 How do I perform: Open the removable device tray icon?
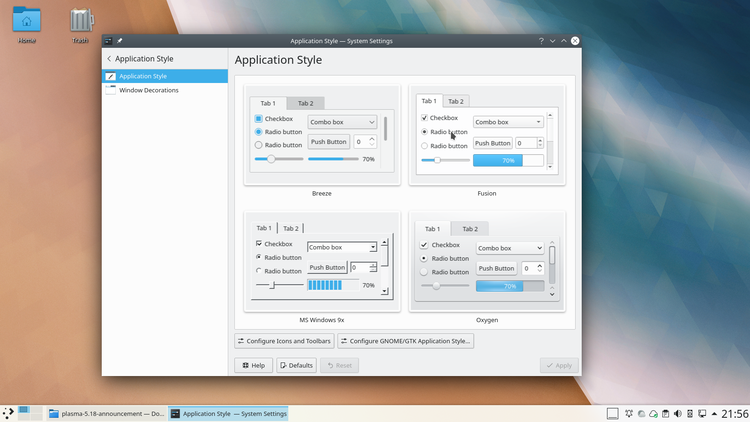click(690, 413)
